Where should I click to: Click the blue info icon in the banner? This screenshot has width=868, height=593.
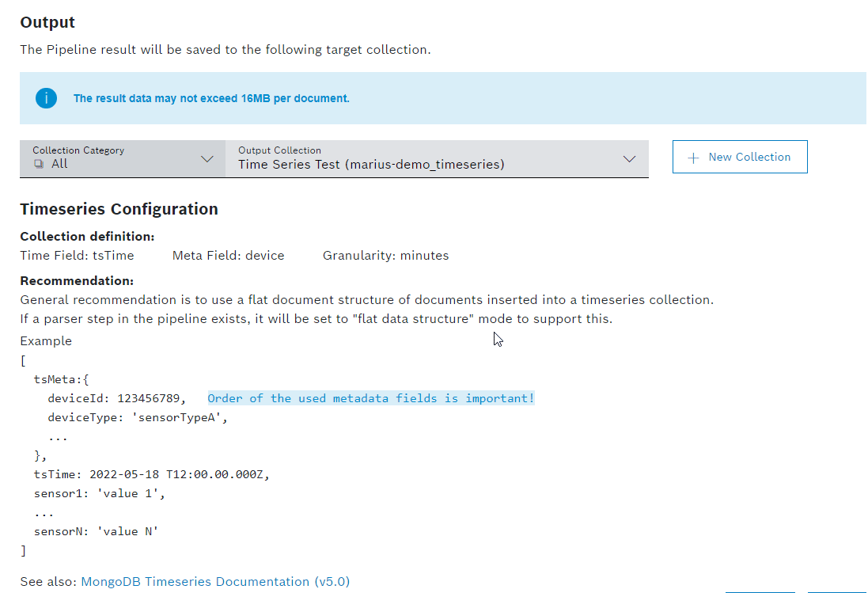47,98
